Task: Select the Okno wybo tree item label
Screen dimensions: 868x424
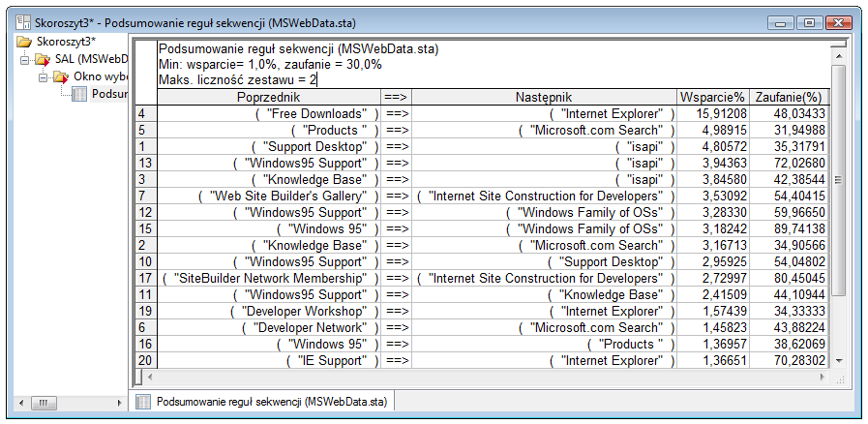Action: [101, 76]
